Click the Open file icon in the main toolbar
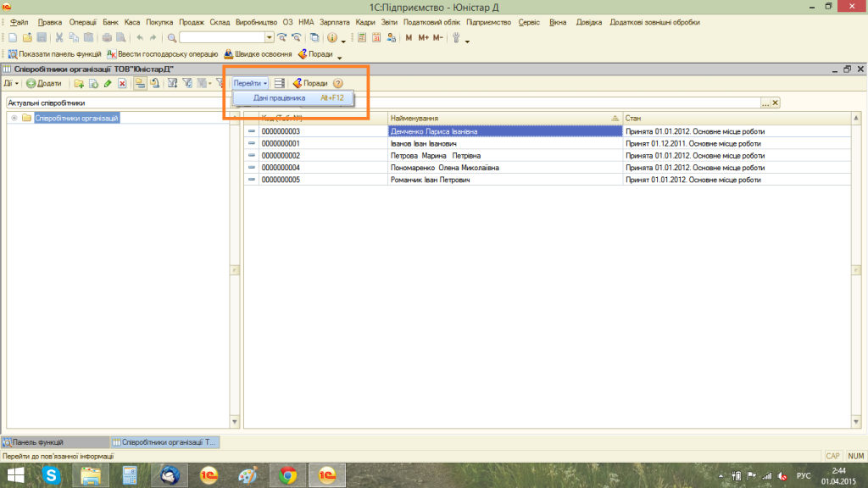The height and width of the screenshot is (488, 868). (27, 37)
